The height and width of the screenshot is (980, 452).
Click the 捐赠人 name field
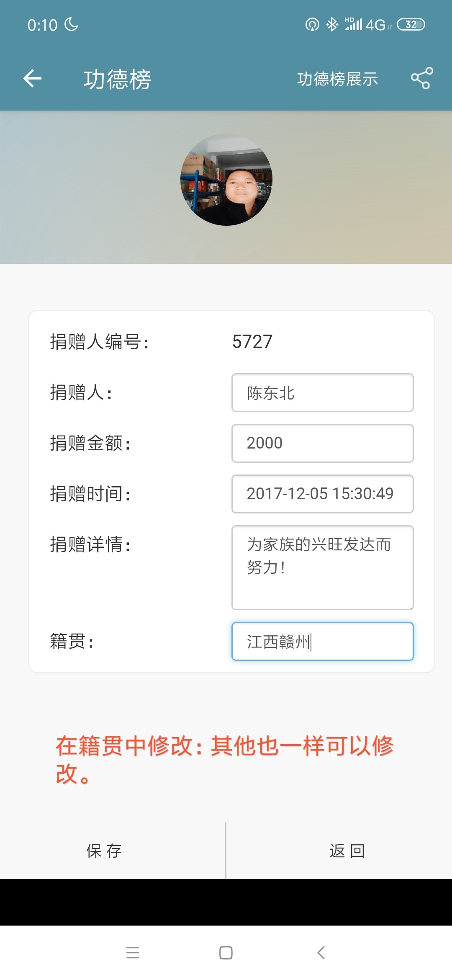322,393
